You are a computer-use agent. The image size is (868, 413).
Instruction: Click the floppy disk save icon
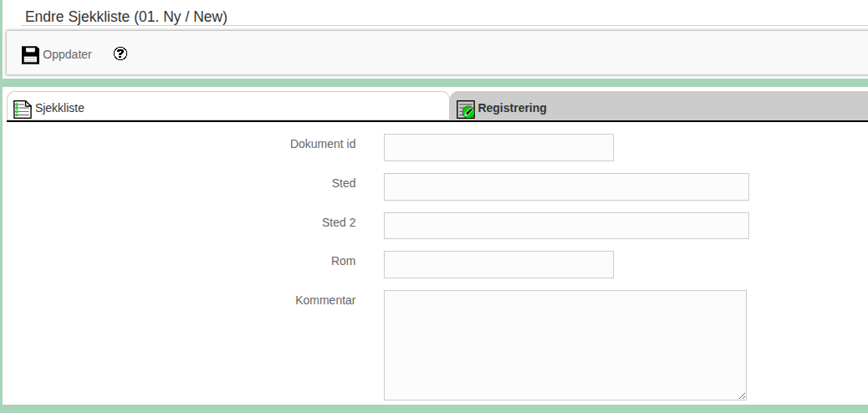pyautogui.click(x=30, y=55)
